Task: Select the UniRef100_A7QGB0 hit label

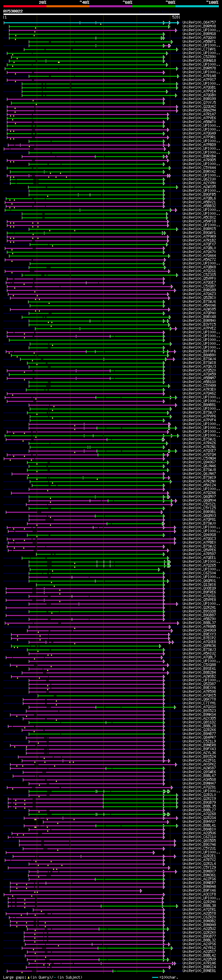Action: (x=199, y=95)
